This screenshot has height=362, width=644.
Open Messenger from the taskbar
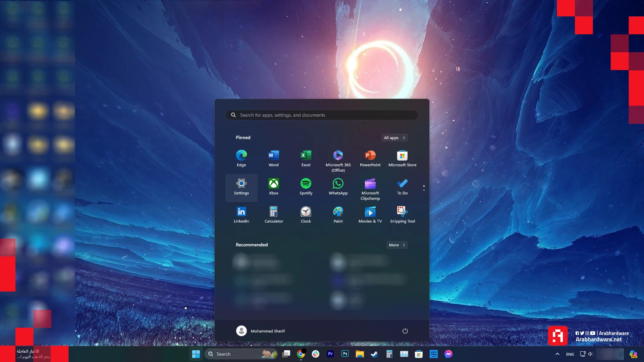click(x=448, y=354)
